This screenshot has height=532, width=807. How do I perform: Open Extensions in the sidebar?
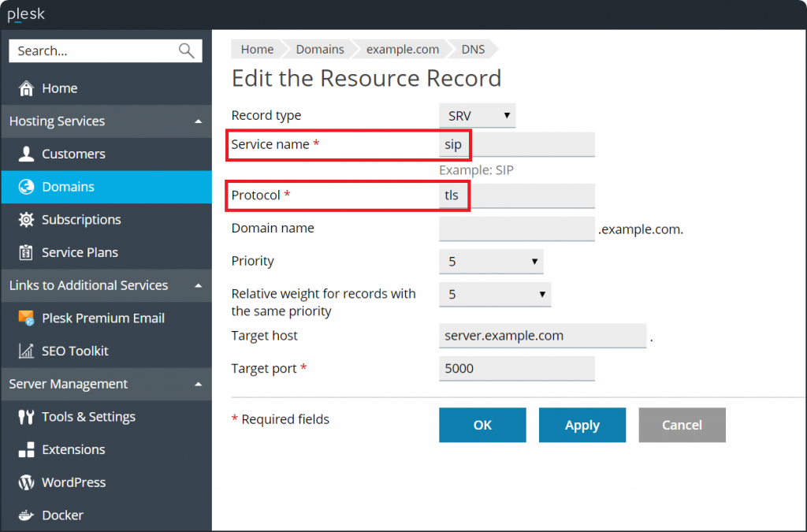click(106, 450)
